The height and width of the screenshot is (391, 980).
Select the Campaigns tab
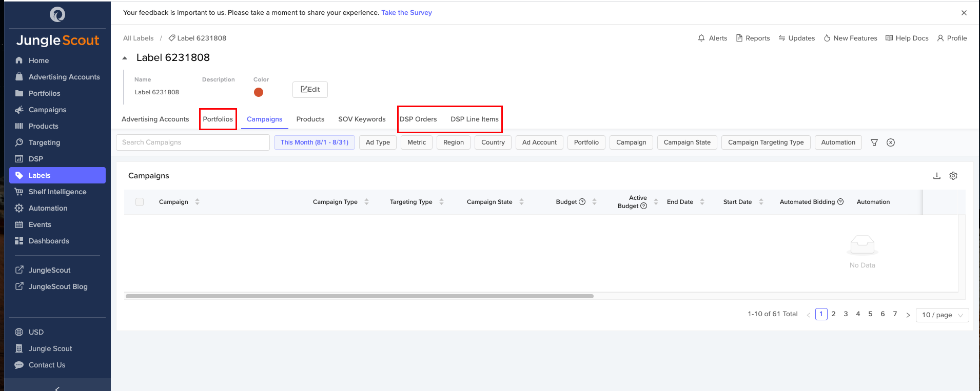[x=265, y=119]
